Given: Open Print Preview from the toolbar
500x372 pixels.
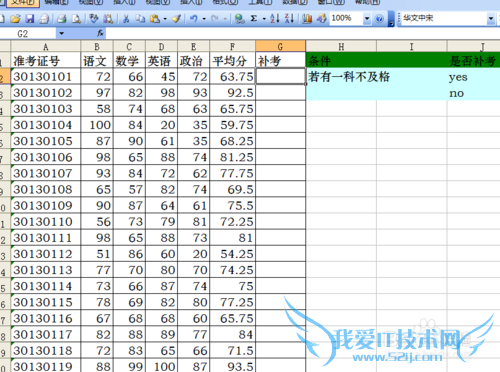Looking at the screenshot, I should 76,19.
